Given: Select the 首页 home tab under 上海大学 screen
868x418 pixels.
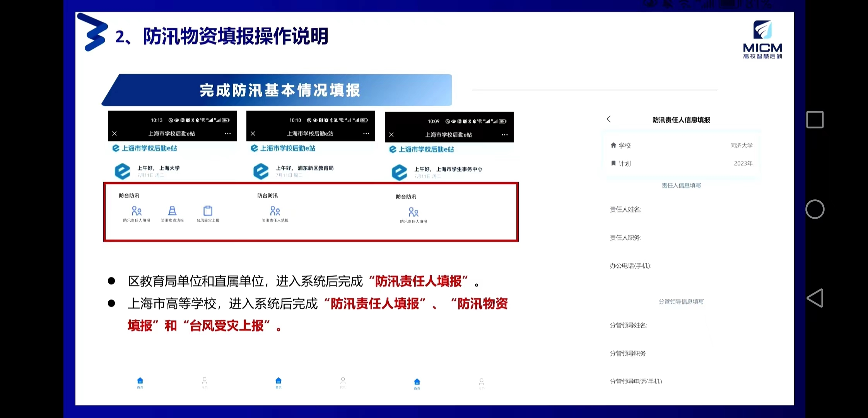Looking at the screenshot, I should click(x=140, y=382).
